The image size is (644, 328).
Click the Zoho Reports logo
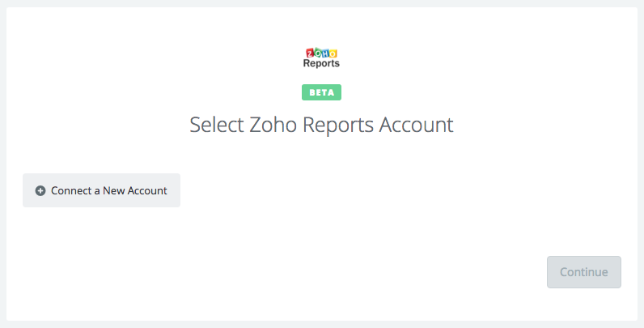click(321, 58)
